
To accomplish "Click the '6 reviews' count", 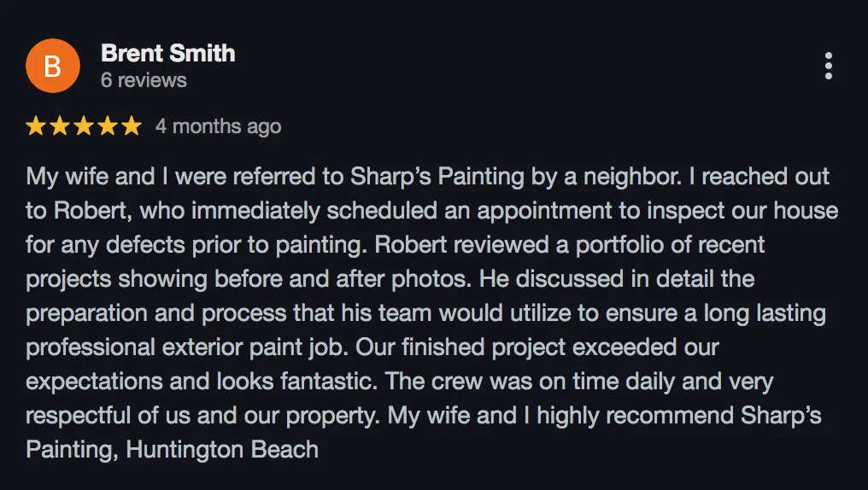I will (144, 80).
